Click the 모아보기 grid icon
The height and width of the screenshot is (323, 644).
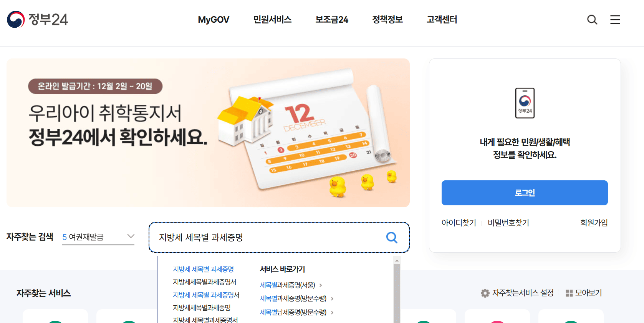tap(569, 293)
